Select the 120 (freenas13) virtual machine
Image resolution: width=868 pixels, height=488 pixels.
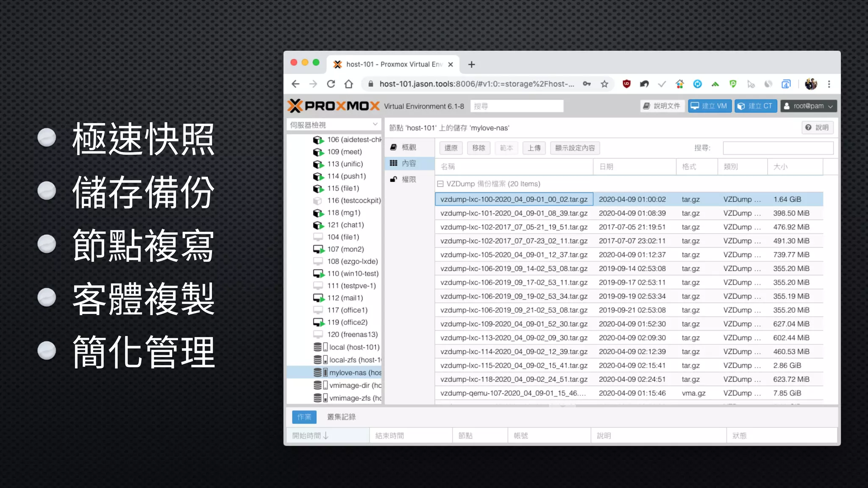coord(345,334)
